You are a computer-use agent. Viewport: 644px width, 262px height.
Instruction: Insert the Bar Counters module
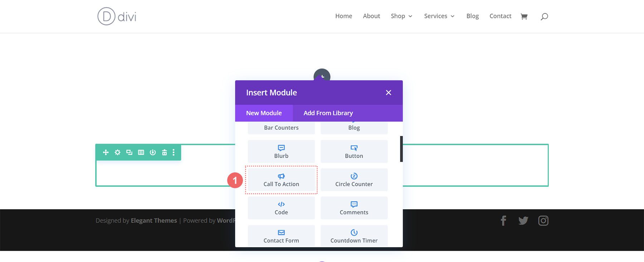tap(281, 128)
